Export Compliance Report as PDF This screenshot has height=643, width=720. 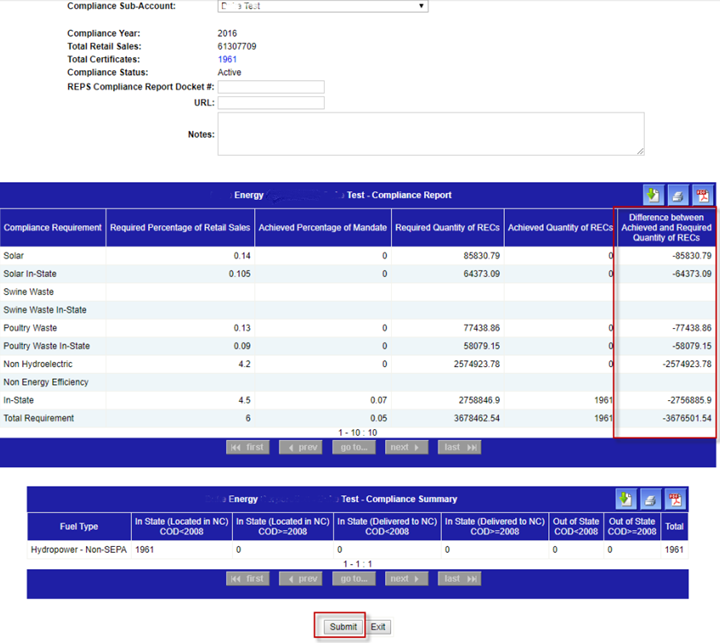click(x=702, y=196)
